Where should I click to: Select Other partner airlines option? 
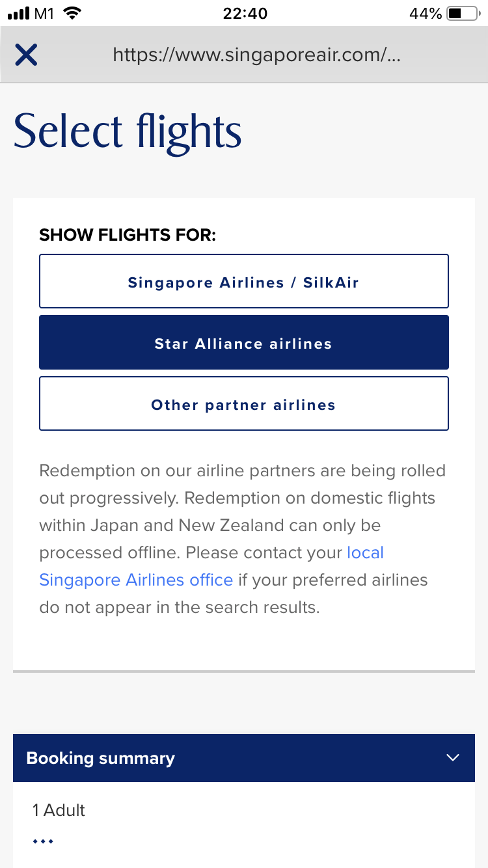point(243,404)
